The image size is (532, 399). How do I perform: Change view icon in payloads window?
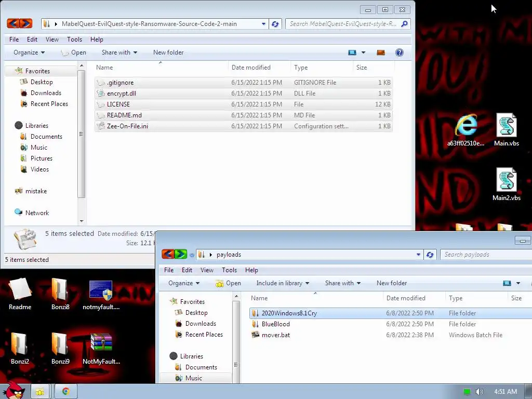click(507, 283)
